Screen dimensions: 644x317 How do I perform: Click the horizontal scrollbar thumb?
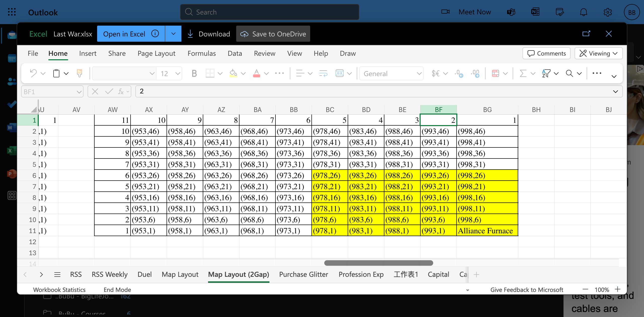click(x=379, y=263)
